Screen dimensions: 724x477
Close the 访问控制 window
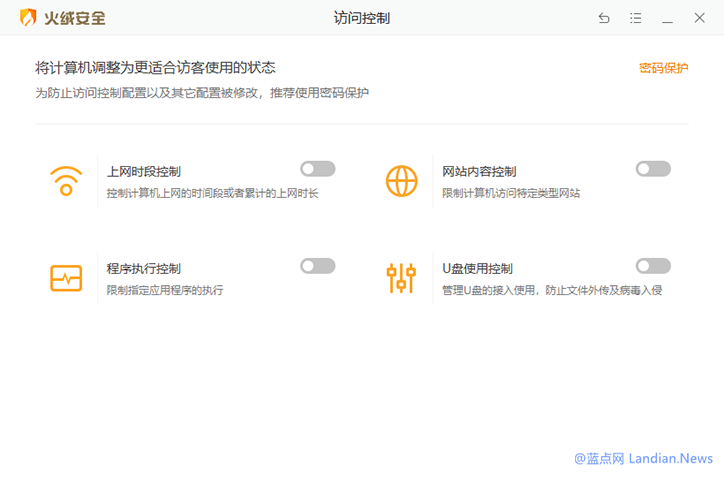point(700,18)
